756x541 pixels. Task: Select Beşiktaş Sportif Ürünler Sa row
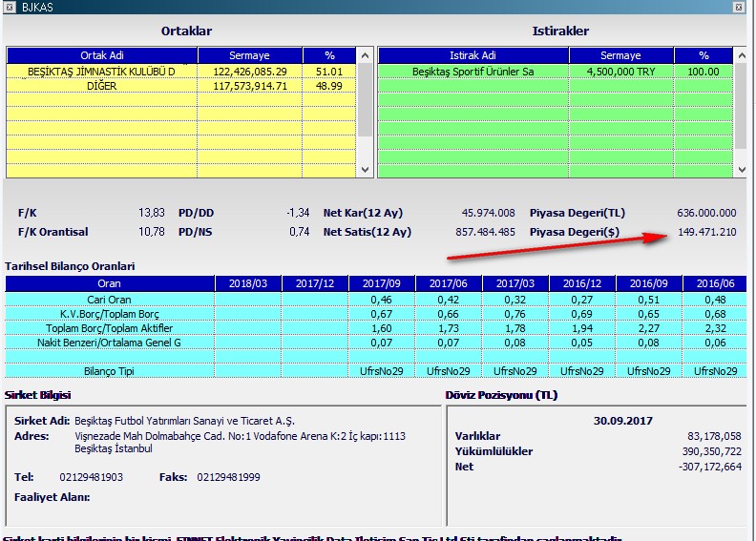point(555,72)
